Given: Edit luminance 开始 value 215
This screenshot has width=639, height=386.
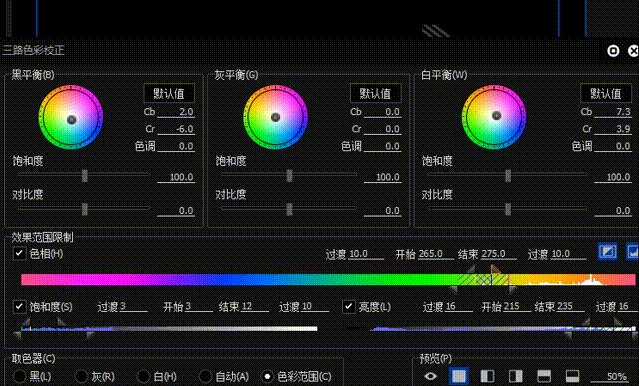Looking at the screenshot, I should [x=517, y=307].
